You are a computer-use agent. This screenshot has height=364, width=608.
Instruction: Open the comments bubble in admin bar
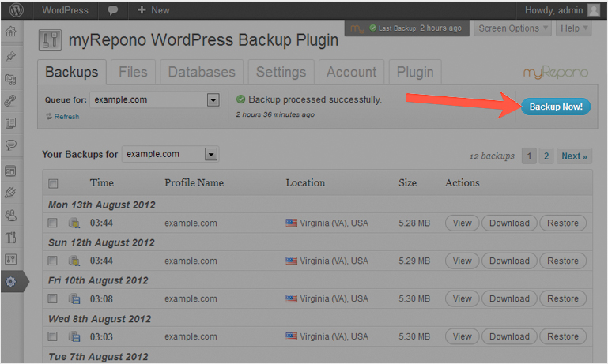pyautogui.click(x=112, y=10)
